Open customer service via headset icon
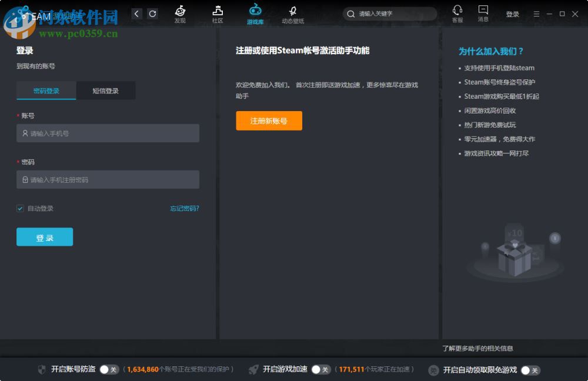The height and width of the screenshot is (381, 588). (x=457, y=14)
